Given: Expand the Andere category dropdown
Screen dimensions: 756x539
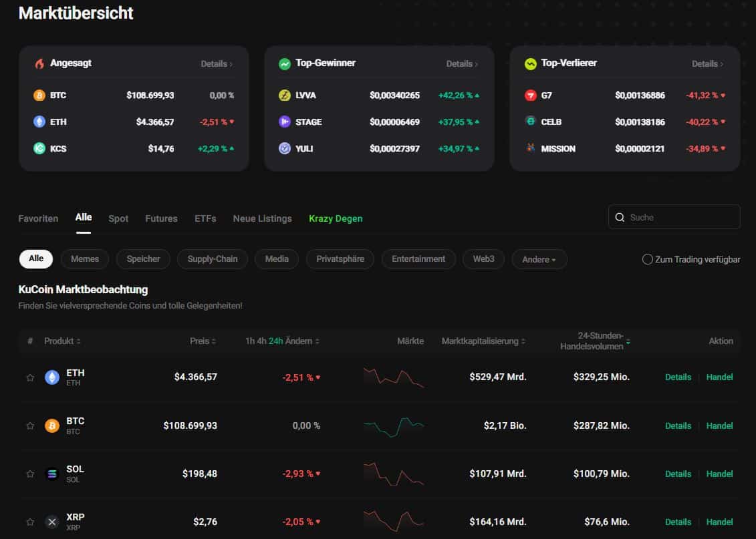Looking at the screenshot, I should click(539, 259).
